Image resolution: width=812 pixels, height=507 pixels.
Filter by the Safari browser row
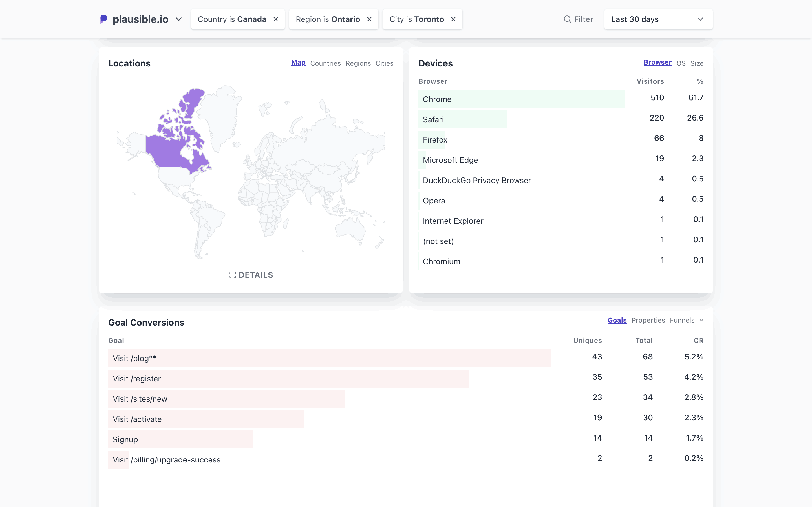pos(433,120)
